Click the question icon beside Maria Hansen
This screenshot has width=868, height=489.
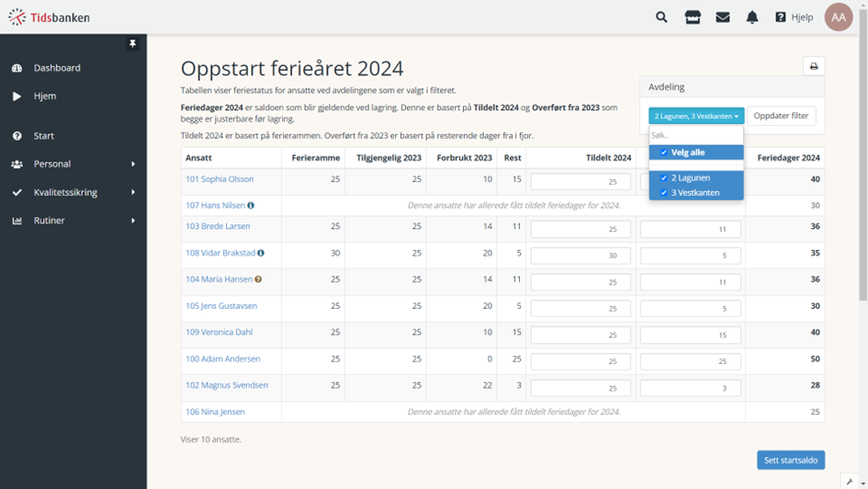(258, 279)
